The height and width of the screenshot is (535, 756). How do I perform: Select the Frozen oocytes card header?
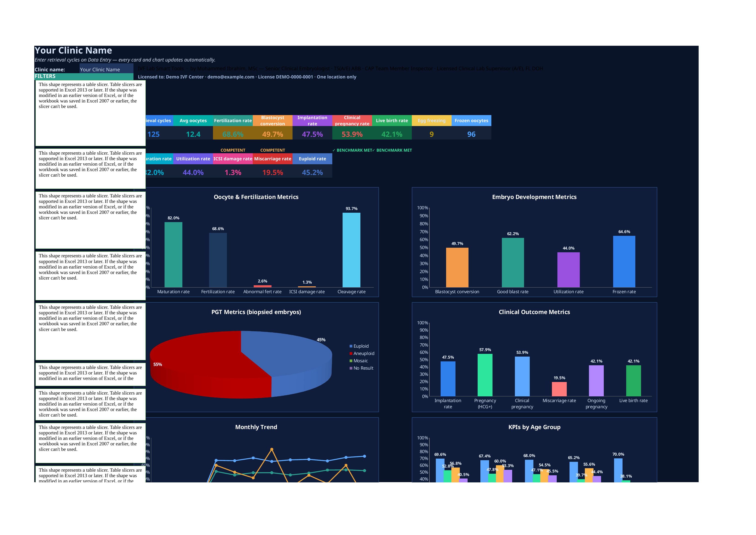[471, 121]
